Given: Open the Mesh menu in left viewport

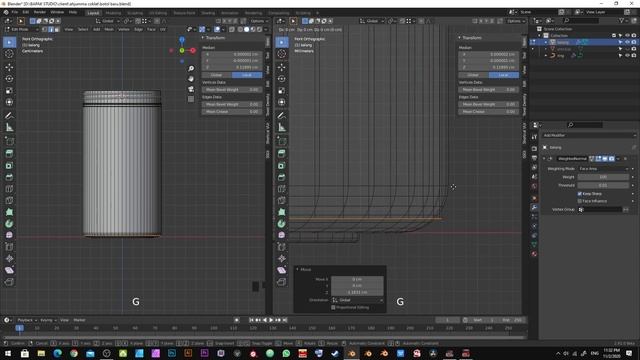Looking at the screenshot, I should [x=109, y=29].
